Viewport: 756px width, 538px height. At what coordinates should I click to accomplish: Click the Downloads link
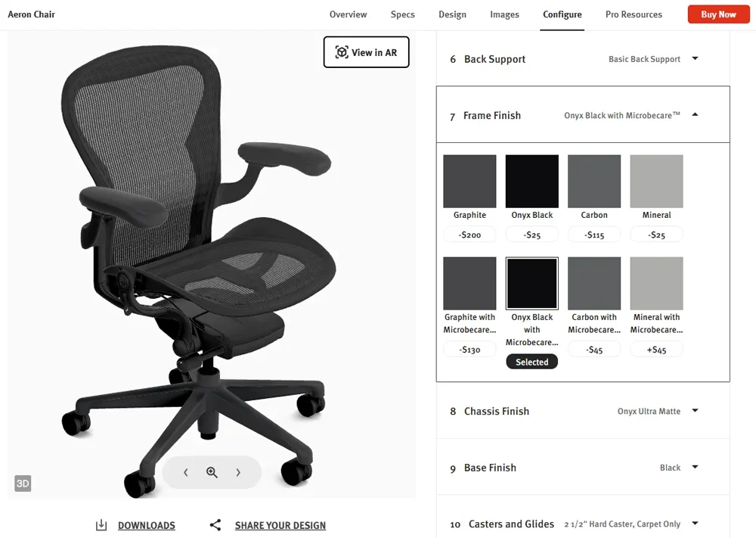coord(147,525)
